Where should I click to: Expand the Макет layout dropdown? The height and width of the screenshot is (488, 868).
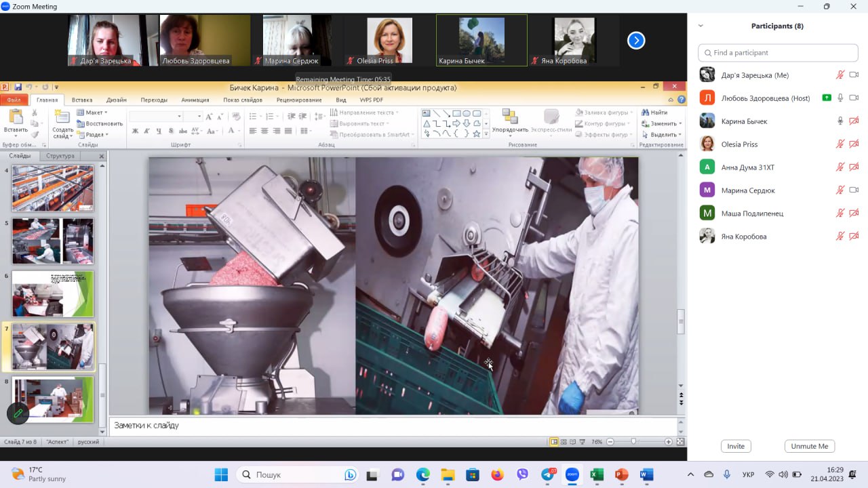click(x=94, y=113)
